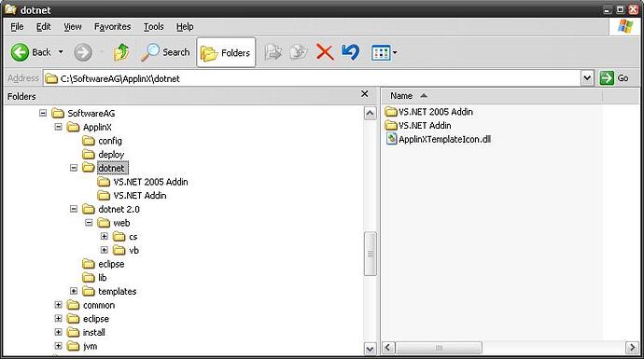
Task: Select the ApplinXTemplateIcon.dll file
Action: [439, 139]
